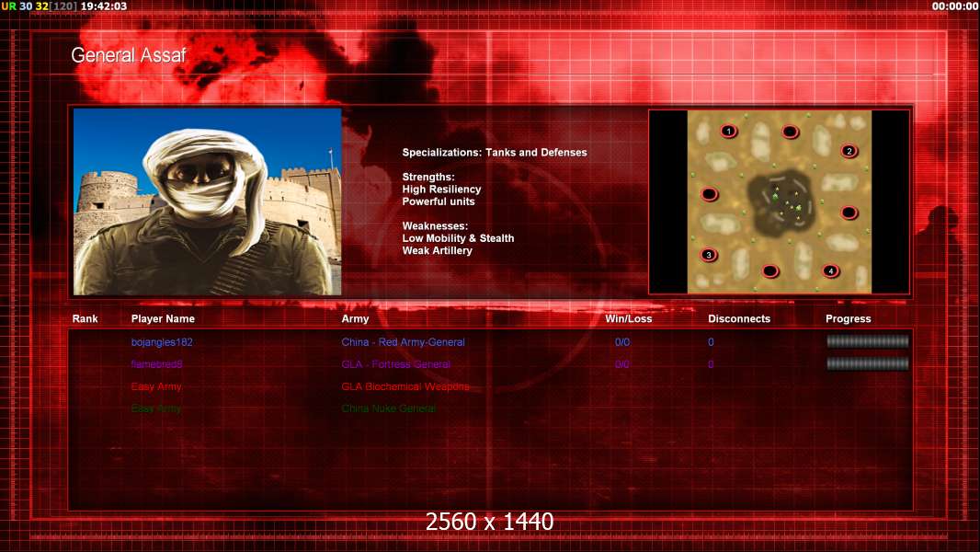
Task: Click start position marker 1 on minimap
Action: [728, 132]
